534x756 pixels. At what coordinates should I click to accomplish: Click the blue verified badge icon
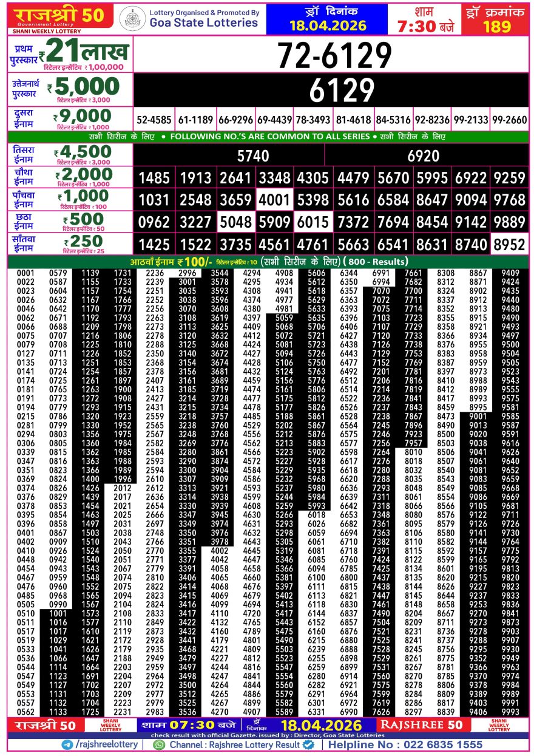click(308, 744)
